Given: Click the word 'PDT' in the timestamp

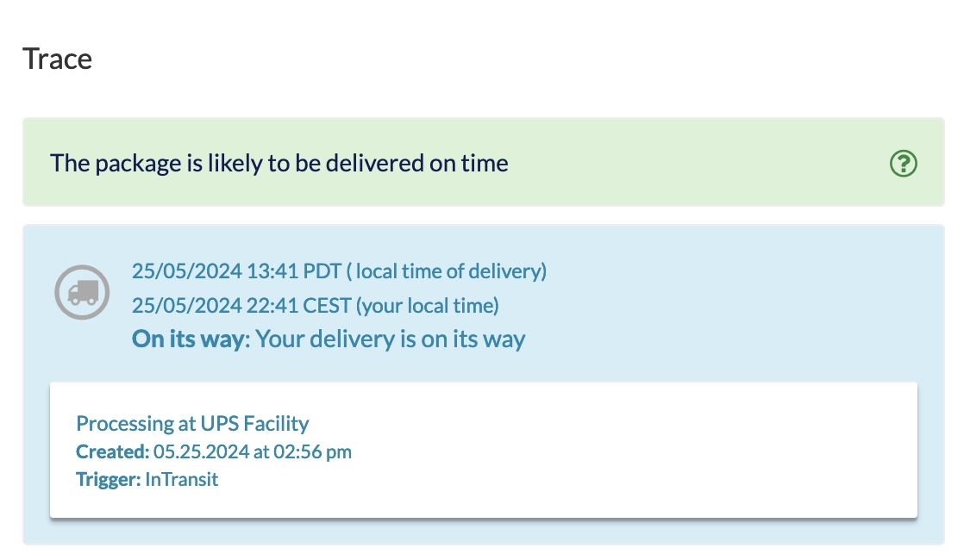Looking at the screenshot, I should click(x=322, y=271).
